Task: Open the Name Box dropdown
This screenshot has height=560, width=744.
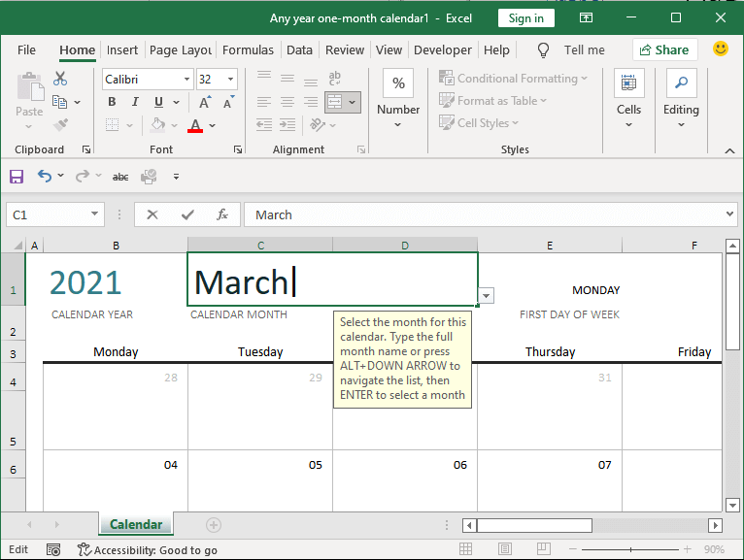Action: pyautogui.click(x=94, y=214)
